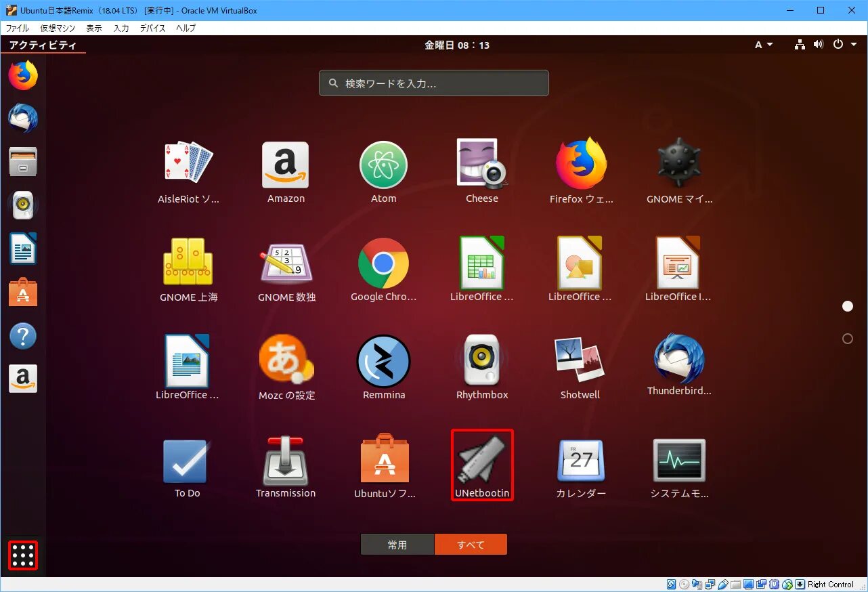Open the clock 金曜日 08:13 panel
Screen dimensions: 868x592
(457, 45)
